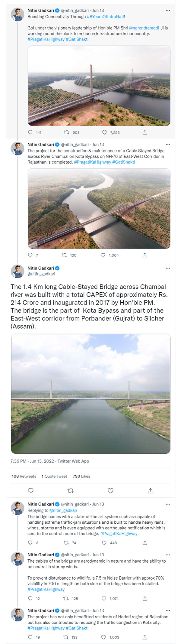View the 790 Likes list
Screen dimensions: 181x644
point(81,476)
